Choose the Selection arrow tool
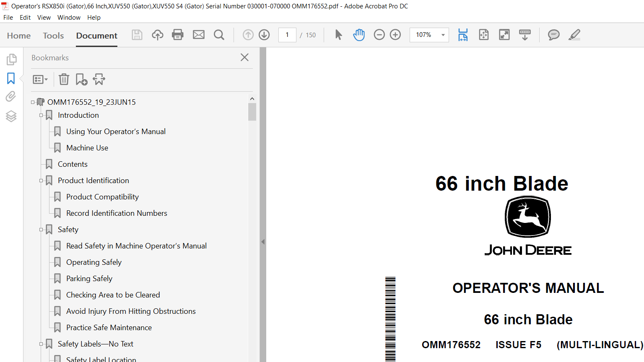 click(x=339, y=35)
